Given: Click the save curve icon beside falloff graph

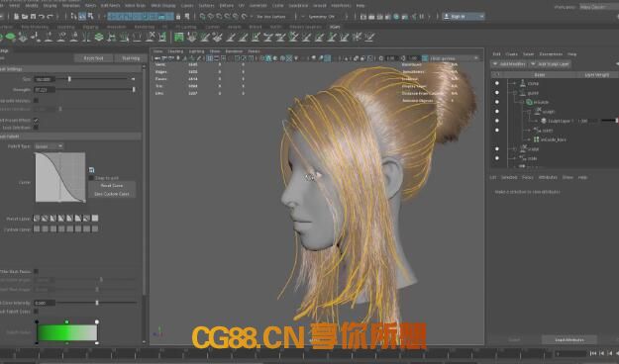Looking at the screenshot, I should pos(91,170).
